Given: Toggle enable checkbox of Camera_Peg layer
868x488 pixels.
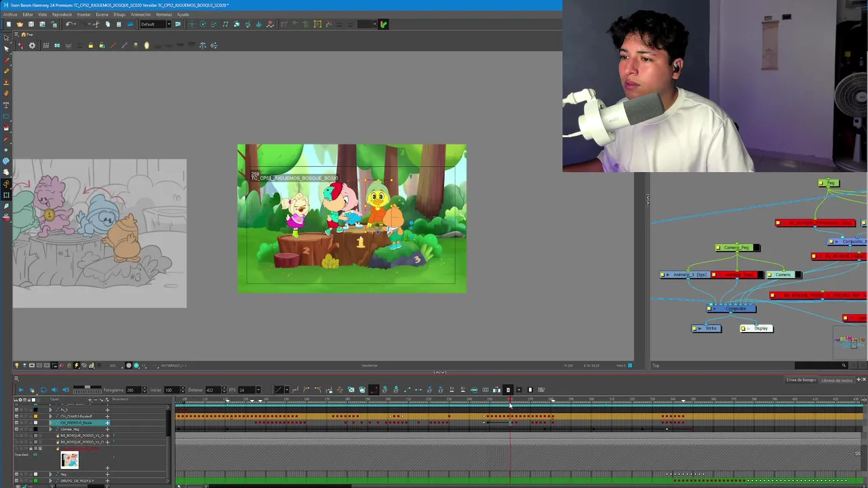Looking at the screenshot, I should (x=16, y=429).
